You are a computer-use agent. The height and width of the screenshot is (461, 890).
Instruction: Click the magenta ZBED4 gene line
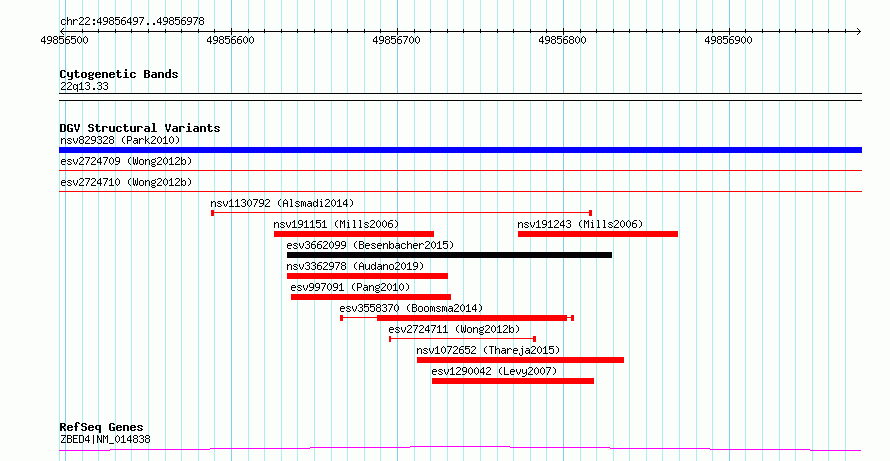(x=460, y=449)
